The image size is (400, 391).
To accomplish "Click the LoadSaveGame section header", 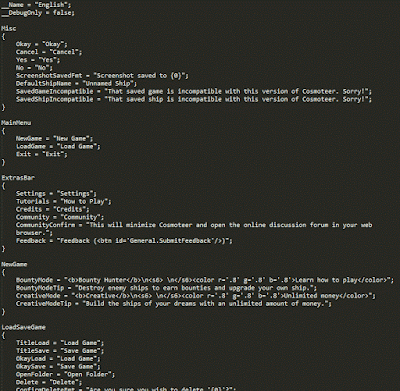I will pos(24,327).
